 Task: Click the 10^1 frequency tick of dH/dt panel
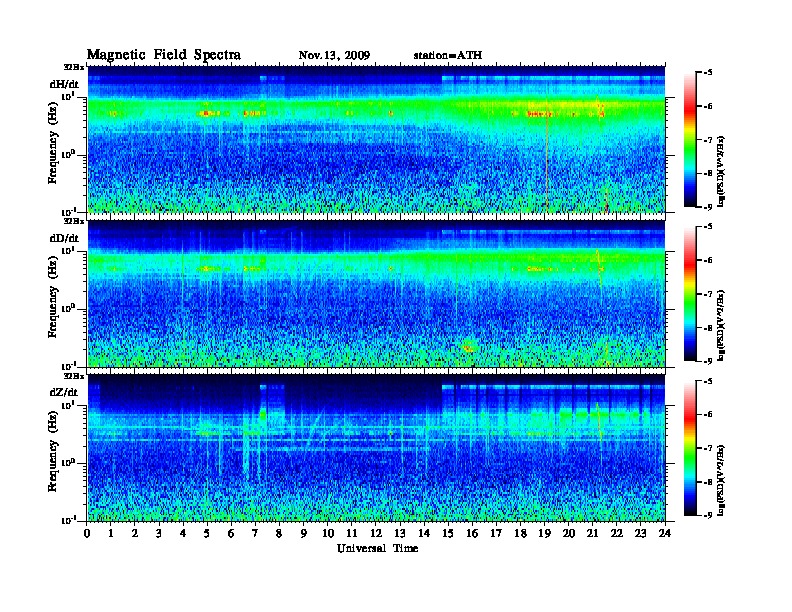tap(68, 96)
